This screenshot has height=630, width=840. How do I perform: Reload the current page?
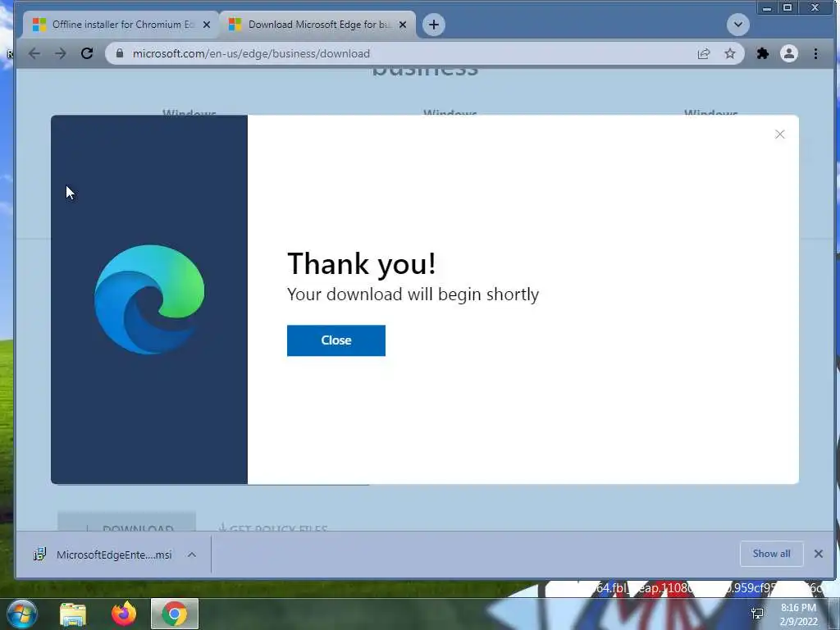pos(87,53)
